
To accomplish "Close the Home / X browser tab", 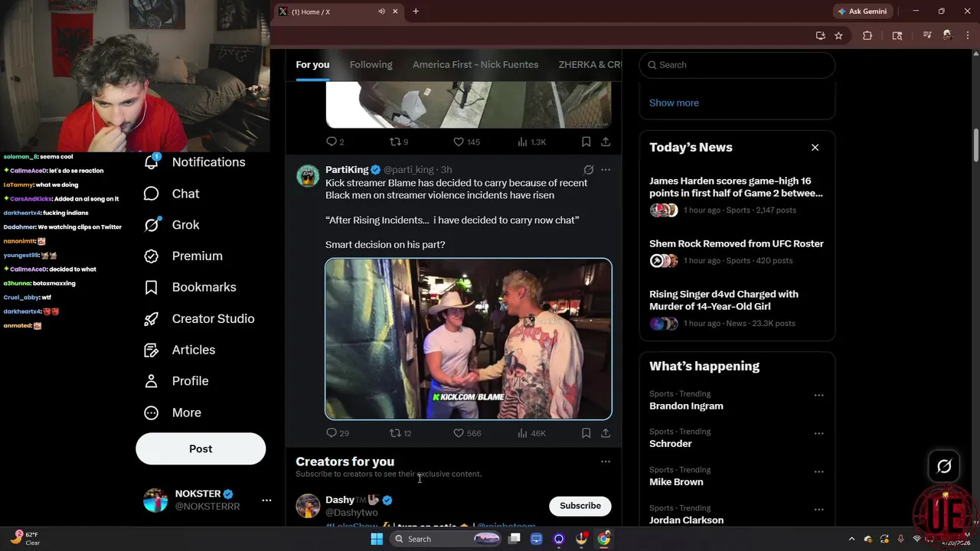I will [x=395, y=11].
